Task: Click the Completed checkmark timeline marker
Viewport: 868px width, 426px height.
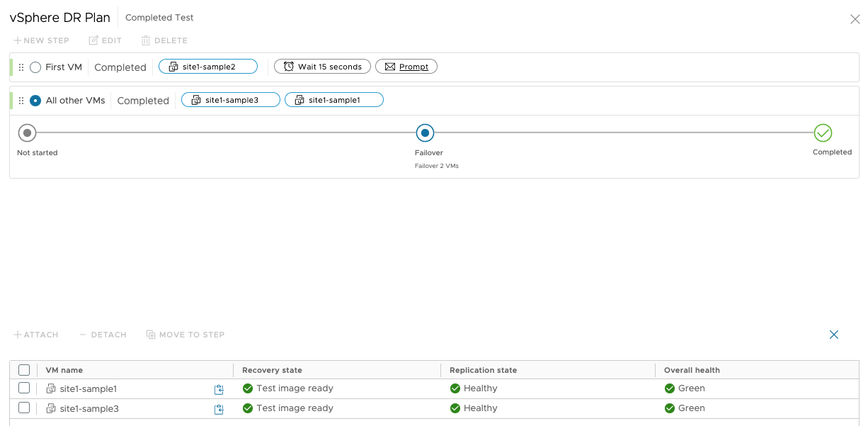Action: tap(823, 133)
